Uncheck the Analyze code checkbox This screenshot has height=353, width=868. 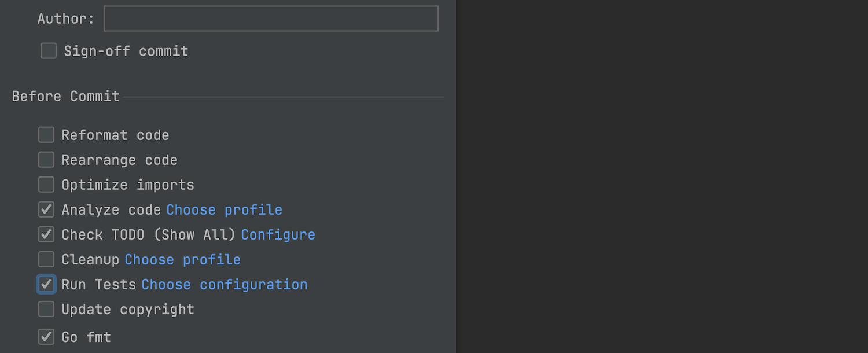click(46, 209)
